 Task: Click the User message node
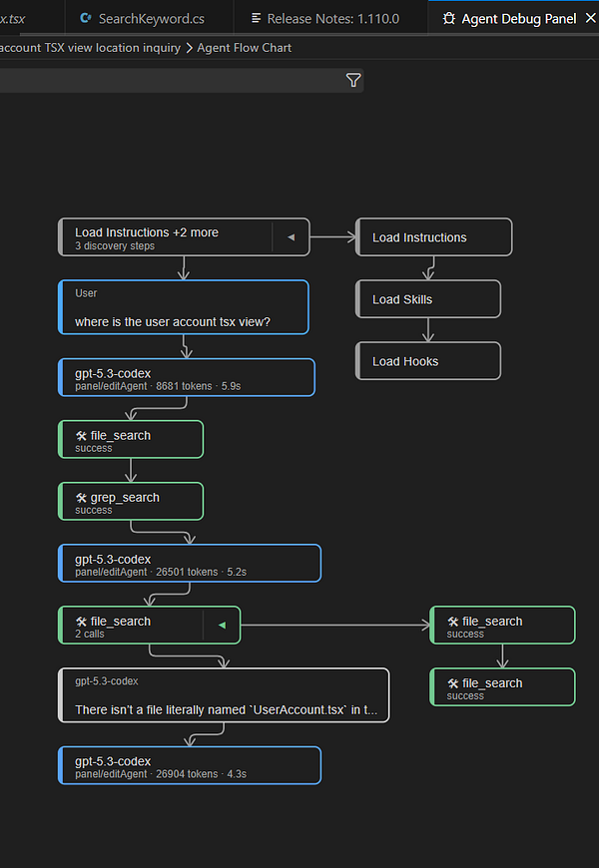pos(184,307)
